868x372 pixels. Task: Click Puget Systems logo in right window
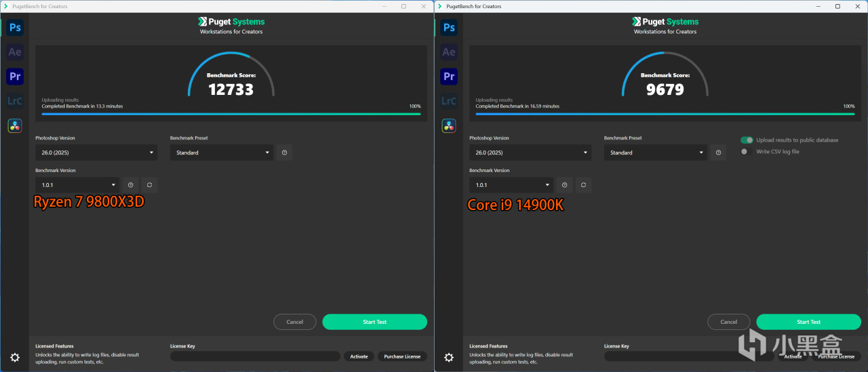(x=665, y=22)
